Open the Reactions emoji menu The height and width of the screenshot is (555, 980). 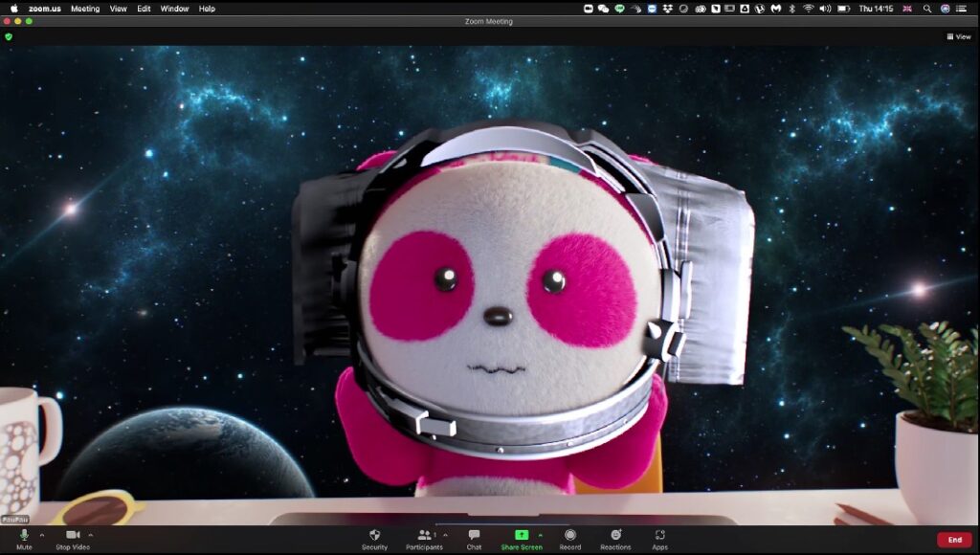point(615,540)
